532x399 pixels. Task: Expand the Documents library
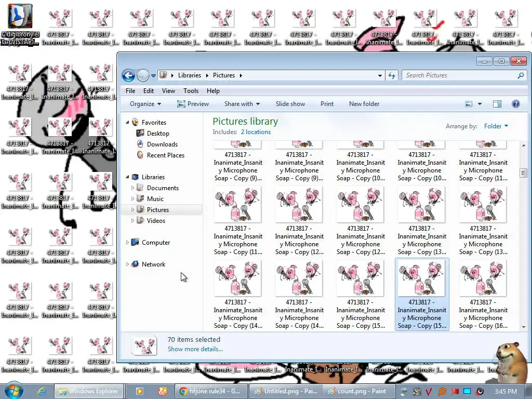coord(132,188)
